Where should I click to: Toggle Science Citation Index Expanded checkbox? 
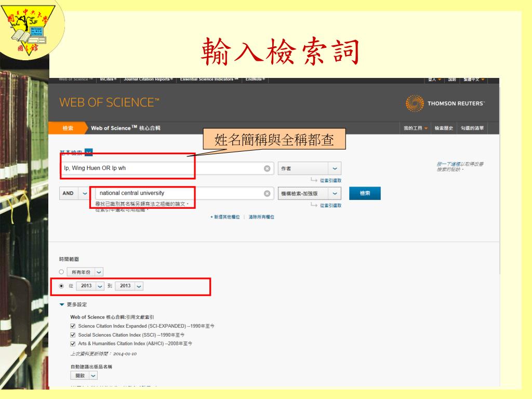pyautogui.click(x=73, y=326)
